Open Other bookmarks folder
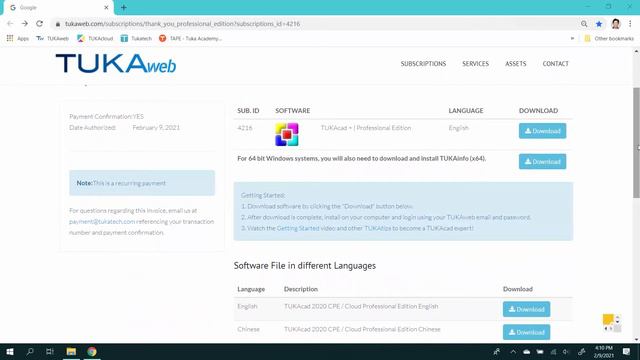This screenshot has height=360, width=640. [x=609, y=38]
